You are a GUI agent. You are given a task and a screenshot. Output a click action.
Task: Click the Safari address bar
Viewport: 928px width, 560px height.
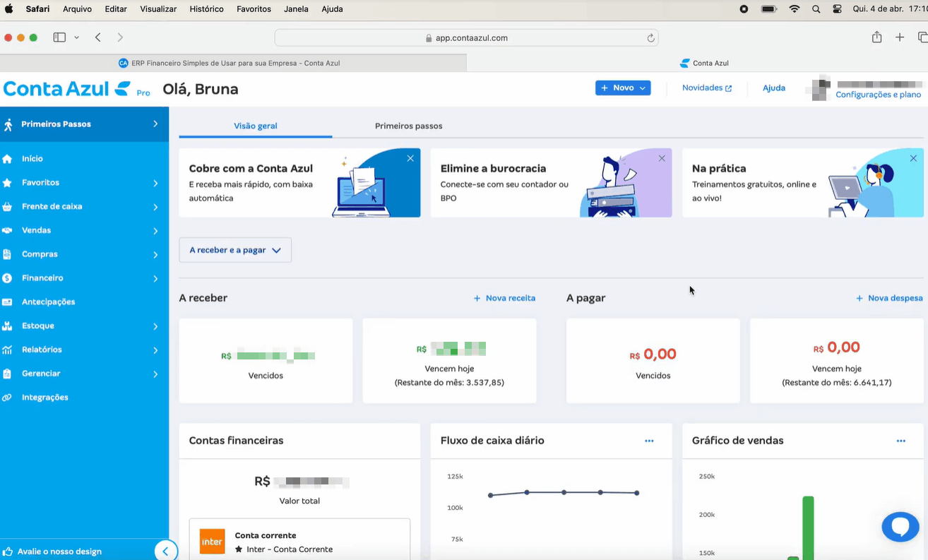(x=466, y=37)
